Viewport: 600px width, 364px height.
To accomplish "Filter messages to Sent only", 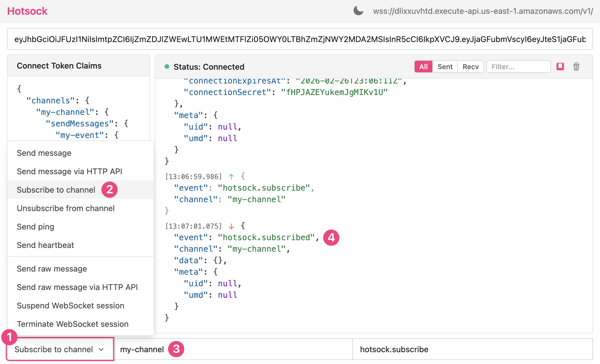I will [x=445, y=67].
